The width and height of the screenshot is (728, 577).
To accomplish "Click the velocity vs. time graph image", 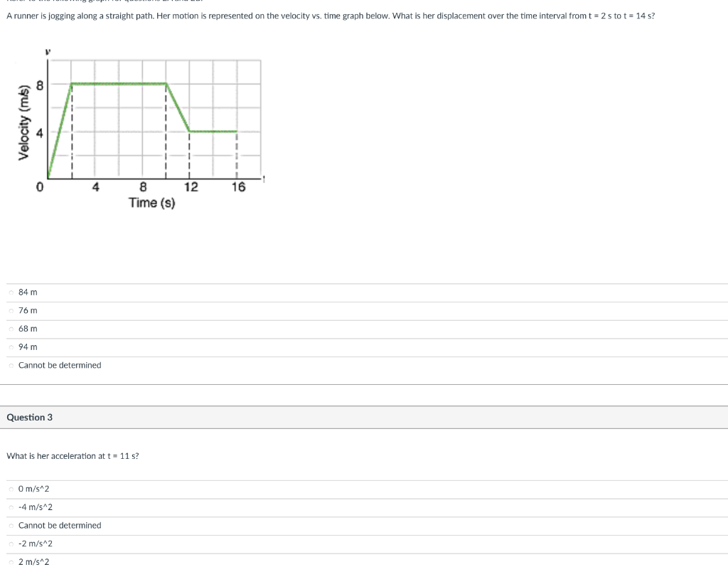I will (x=141, y=129).
